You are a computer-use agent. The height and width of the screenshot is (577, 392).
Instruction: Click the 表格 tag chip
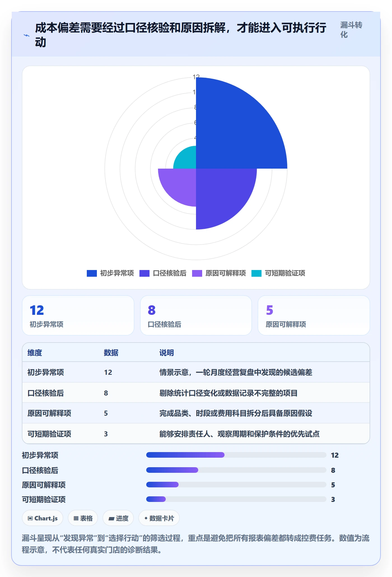(x=83, y=518)
